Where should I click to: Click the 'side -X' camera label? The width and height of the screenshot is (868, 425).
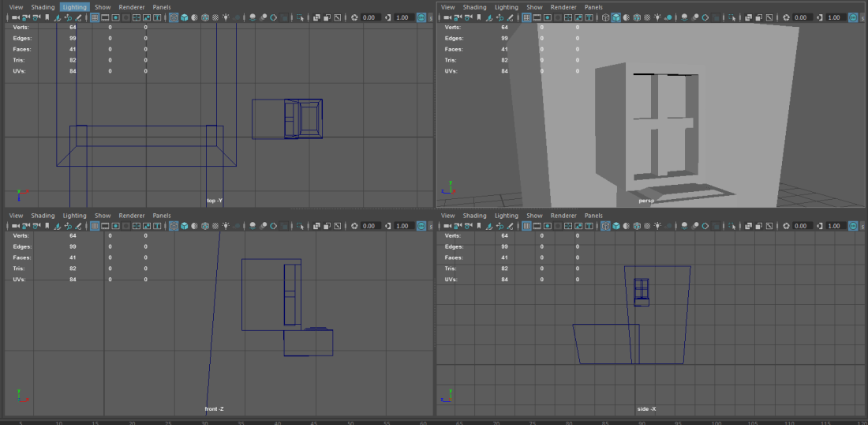click(646, 409)
